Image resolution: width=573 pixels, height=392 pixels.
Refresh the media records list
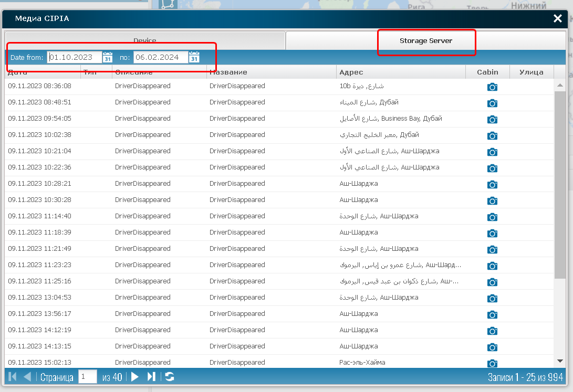(x=169, y=376)
